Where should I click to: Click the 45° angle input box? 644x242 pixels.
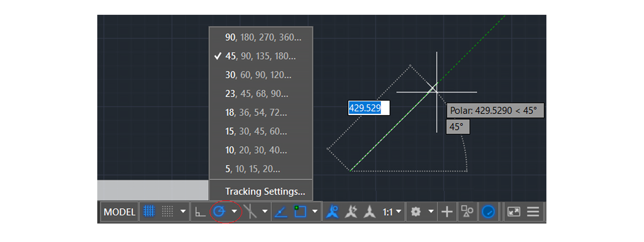pos(458,127)
